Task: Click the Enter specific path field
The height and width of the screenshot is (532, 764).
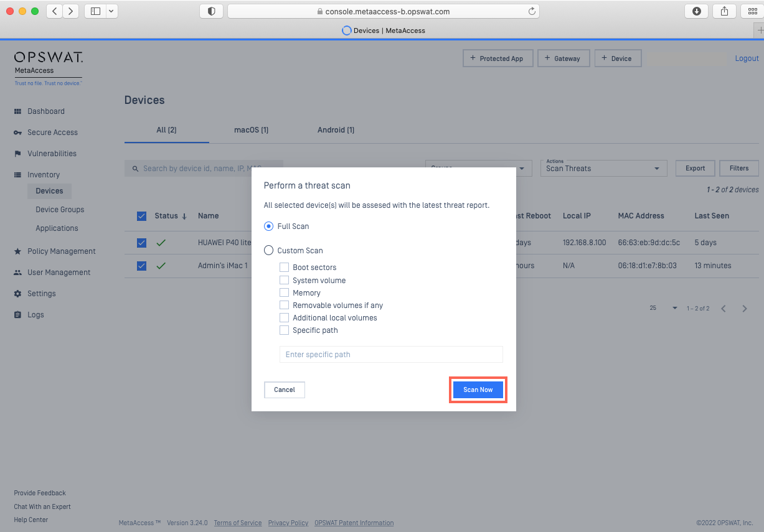Action: tap(391, 355)
